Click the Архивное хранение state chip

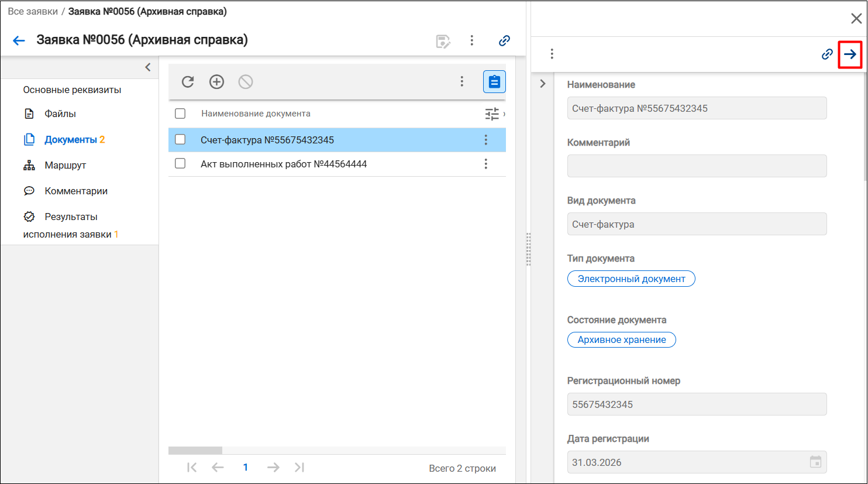(622, 339)
